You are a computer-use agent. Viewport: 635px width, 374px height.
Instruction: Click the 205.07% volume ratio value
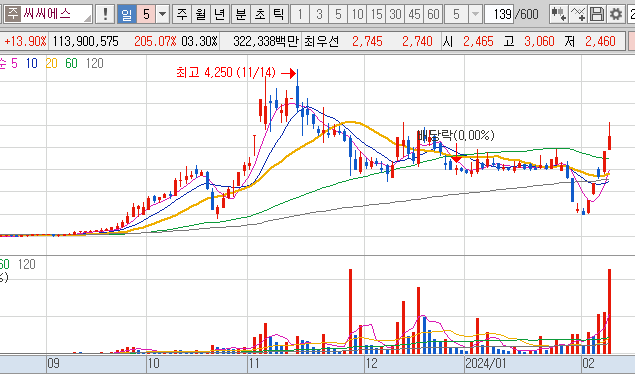155,41
